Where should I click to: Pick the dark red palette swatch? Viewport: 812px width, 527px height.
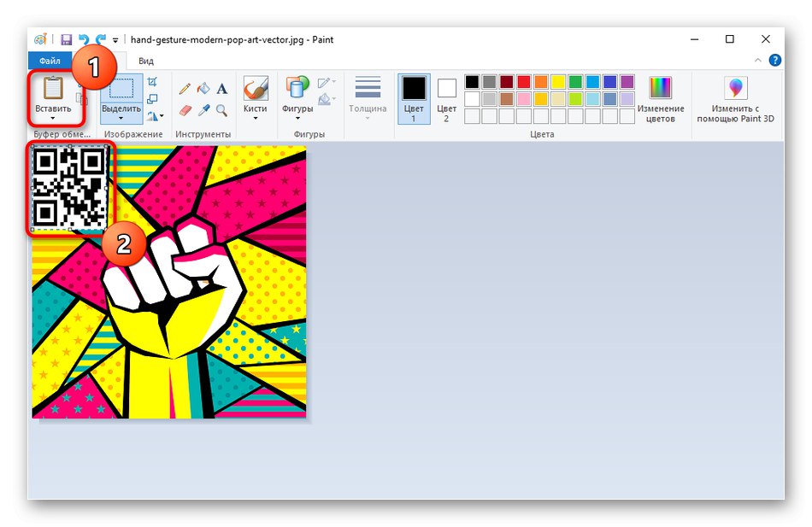(507, 82)
